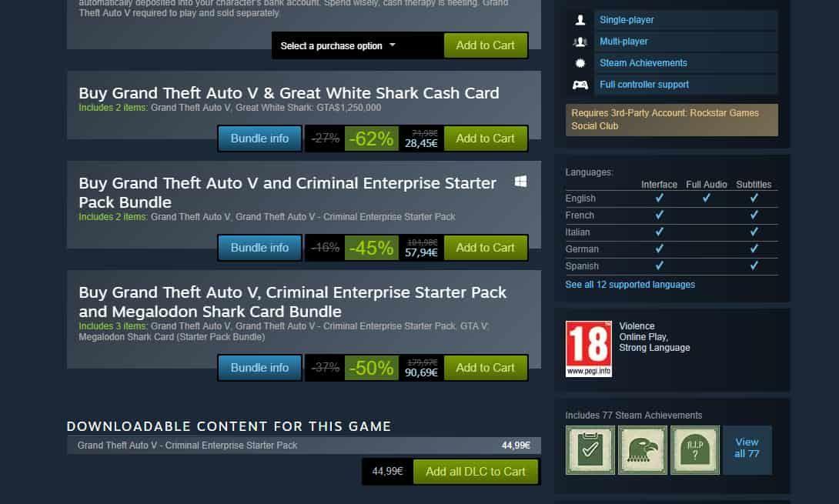Add the 57,94€ Starter Pack bundle to cart
Image resolution: width=839 pixels, height=504 pixels.
[486, 248]
